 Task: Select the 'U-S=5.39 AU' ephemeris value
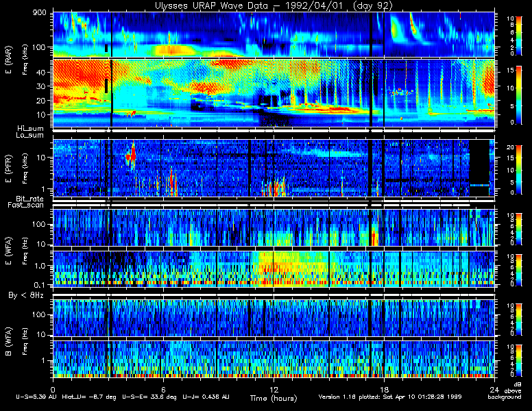36,397
